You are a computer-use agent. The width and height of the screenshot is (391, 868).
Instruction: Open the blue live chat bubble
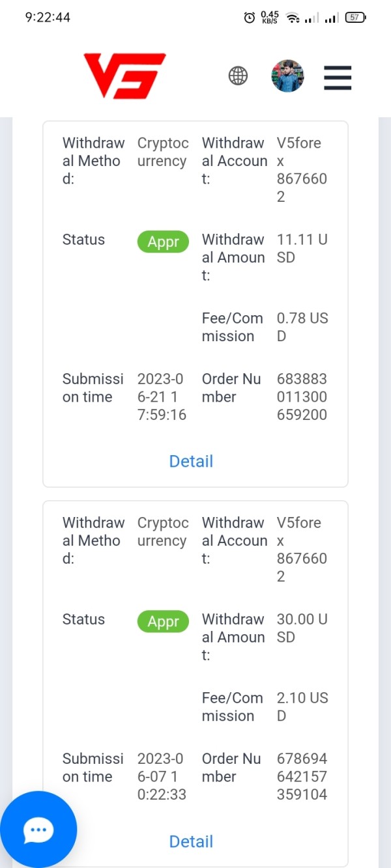coord(38,830)
